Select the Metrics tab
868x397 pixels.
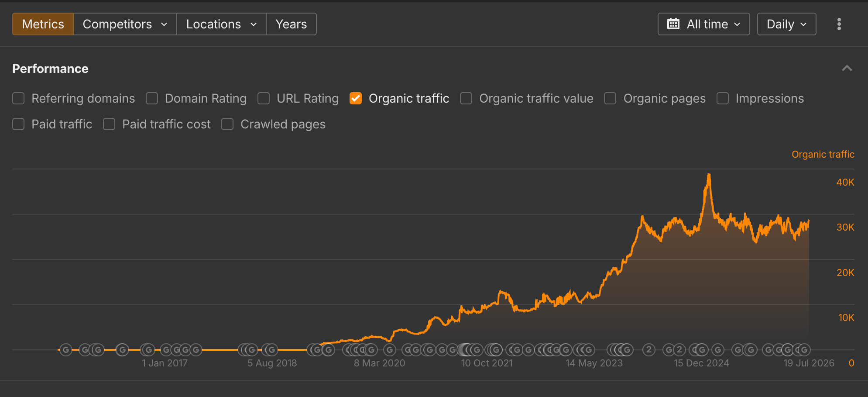[43, 24]
